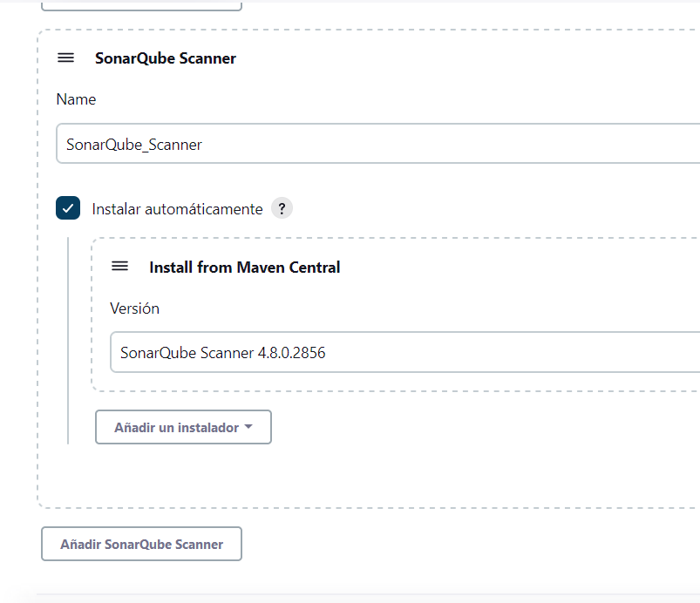Click the Name field label
This screenshot has width=700, height=603.
point(76,99)
